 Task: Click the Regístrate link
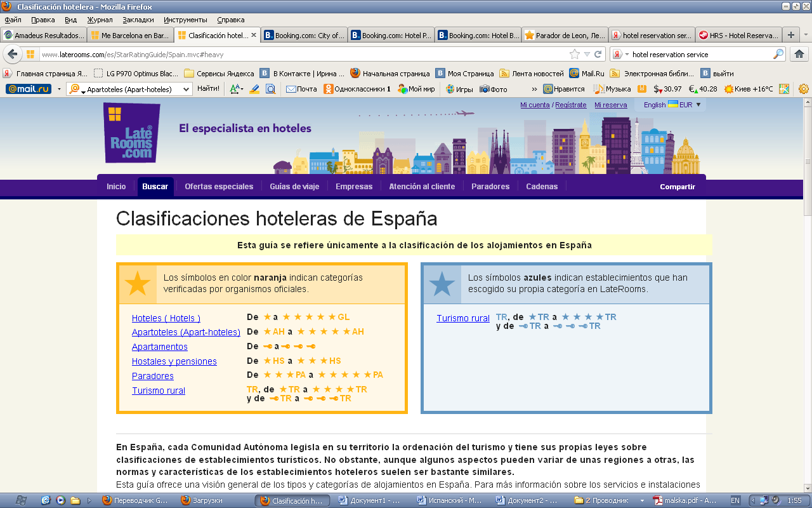571,105
